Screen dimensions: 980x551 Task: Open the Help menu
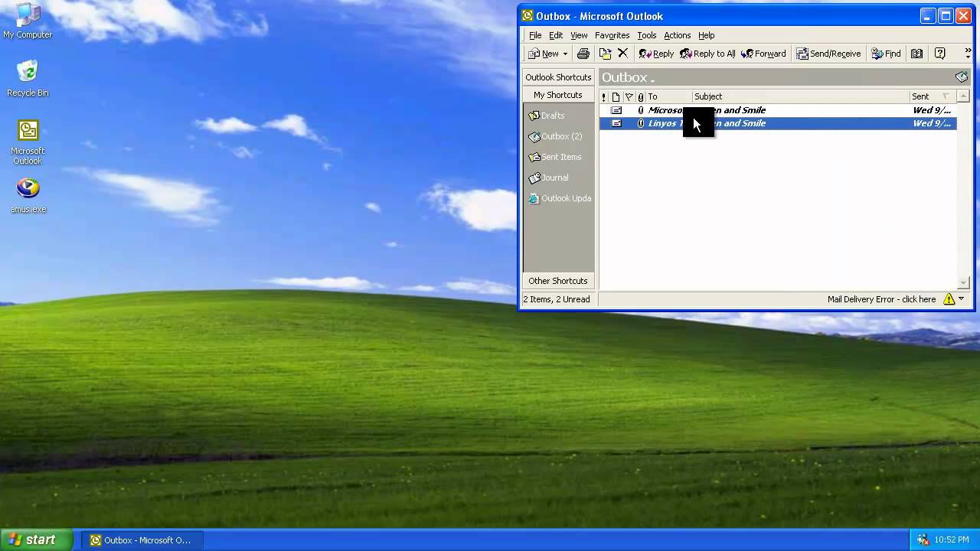707,35
